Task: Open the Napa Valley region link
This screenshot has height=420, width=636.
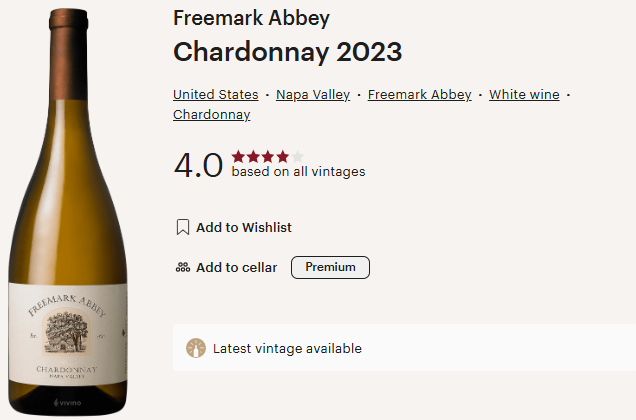Action: (313, 95)
